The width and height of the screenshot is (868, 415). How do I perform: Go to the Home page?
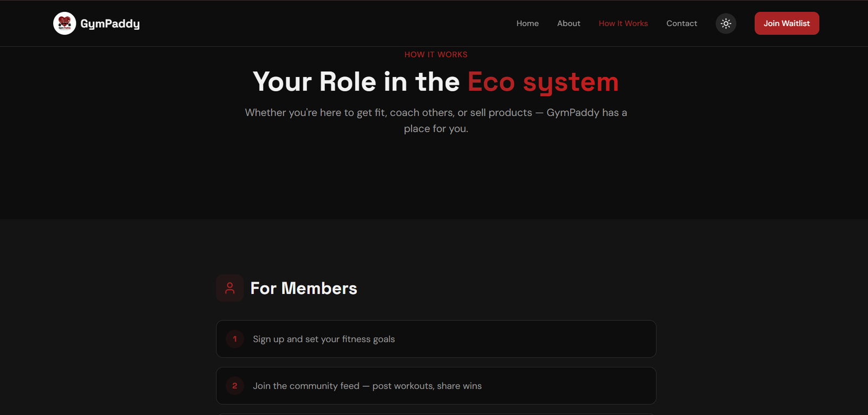point(527,23)
